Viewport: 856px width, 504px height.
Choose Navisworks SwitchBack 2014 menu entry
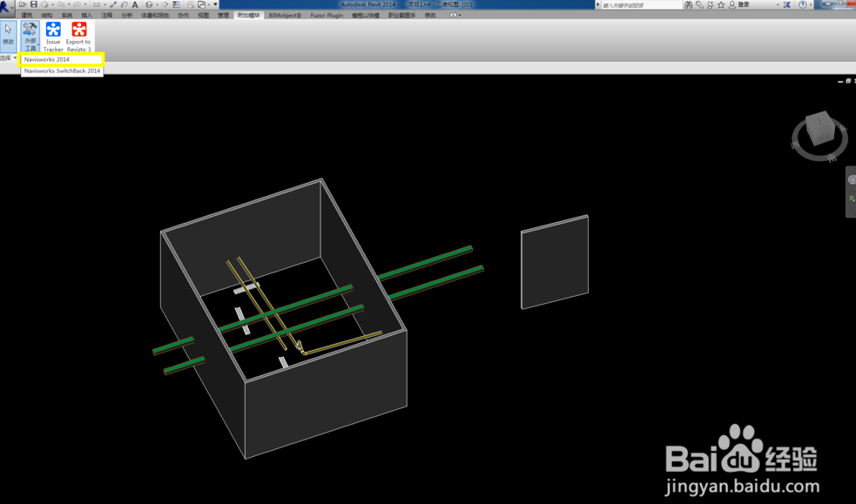point(62,71)
